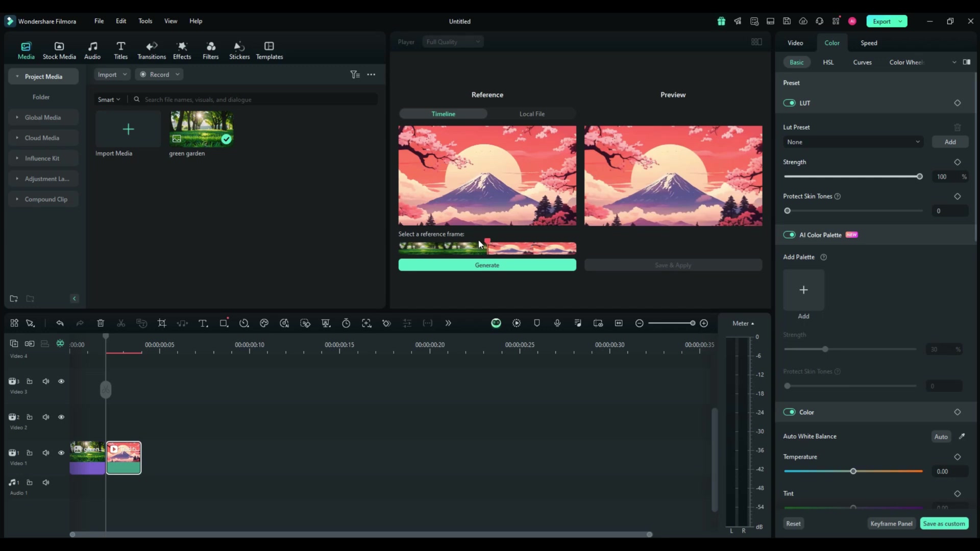Mute the Video 3 track

(x=46, y=382)
